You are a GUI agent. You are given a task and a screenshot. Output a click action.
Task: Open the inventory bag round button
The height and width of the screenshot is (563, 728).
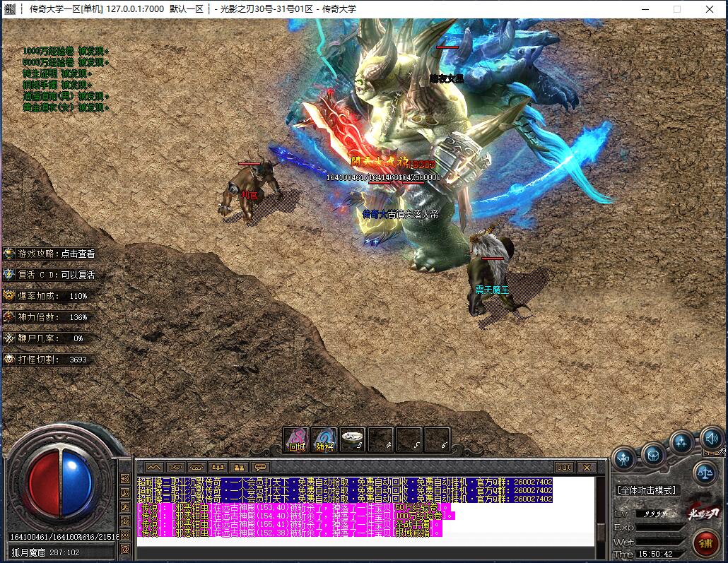[653, 455]
